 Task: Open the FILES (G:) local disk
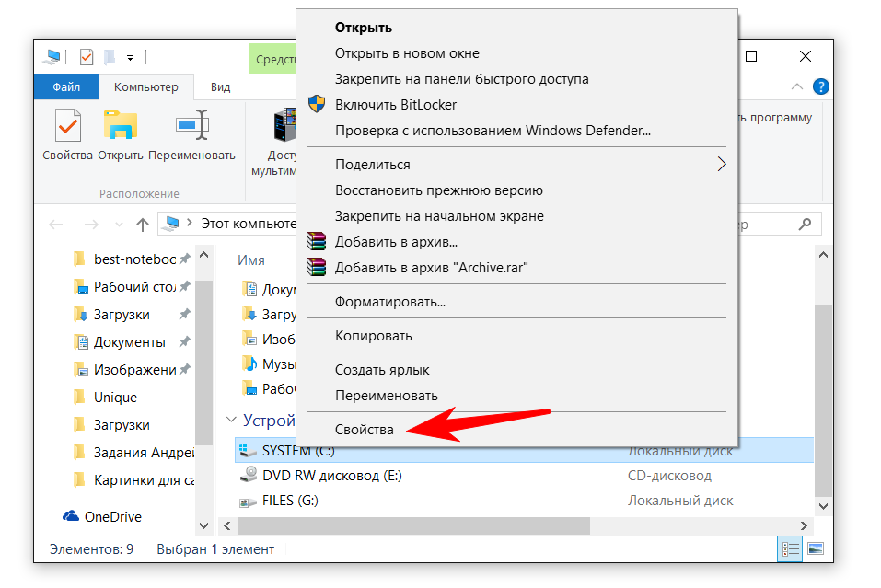coord(290,501)
